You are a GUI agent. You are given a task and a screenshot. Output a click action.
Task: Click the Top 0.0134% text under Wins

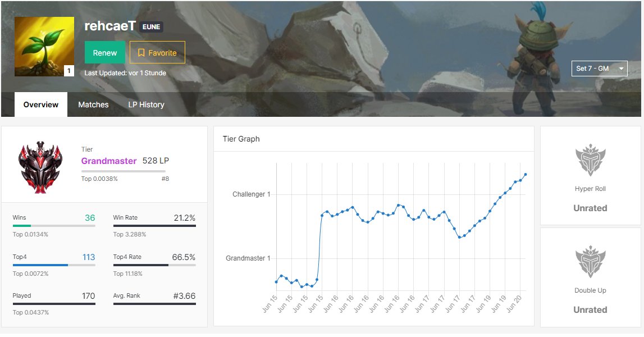coord(30,234)
